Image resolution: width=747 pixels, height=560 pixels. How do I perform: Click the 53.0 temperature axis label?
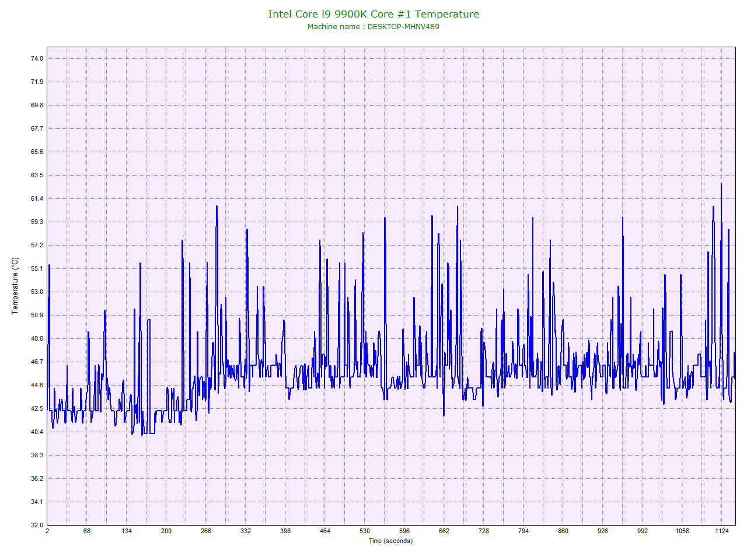[x=37, y=292]
